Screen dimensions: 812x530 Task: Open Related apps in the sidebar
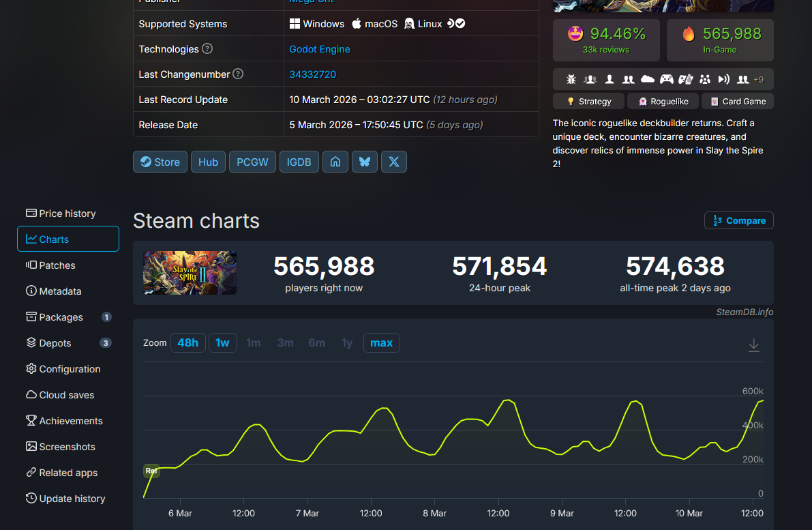tap(68, 473)
